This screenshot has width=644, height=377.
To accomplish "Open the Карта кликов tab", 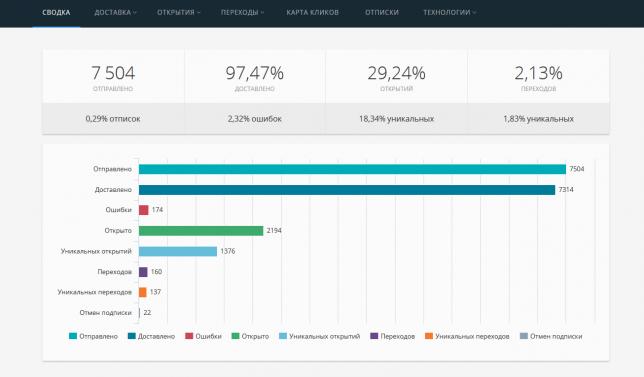I will pos(313,12).
